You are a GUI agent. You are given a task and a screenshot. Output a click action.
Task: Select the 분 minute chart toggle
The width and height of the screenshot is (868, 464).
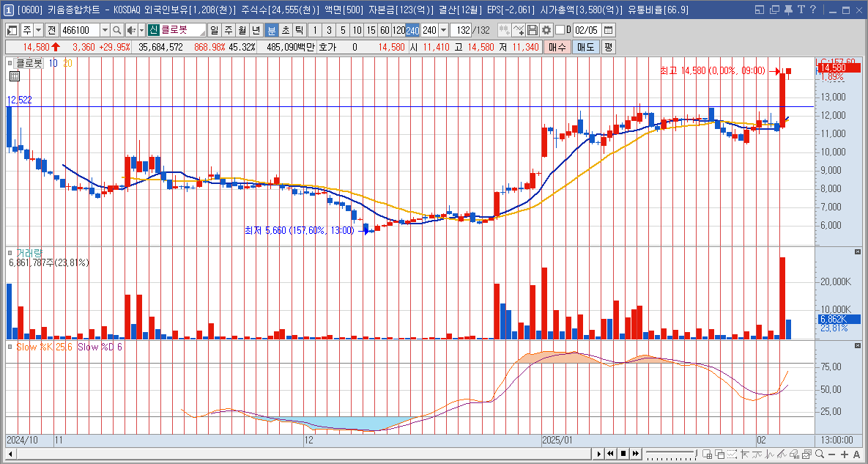coord(271,31)
